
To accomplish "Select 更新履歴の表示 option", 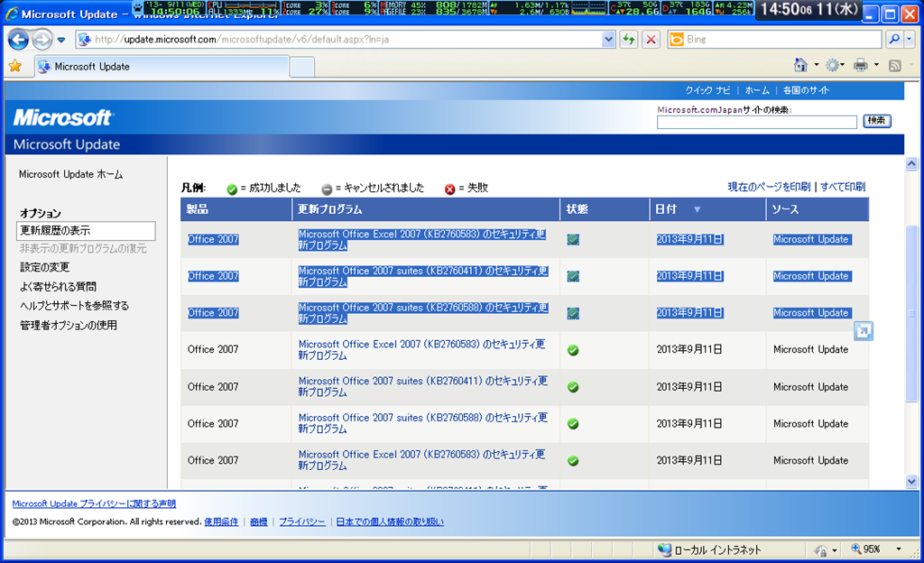I will pyautogui.click(x=86, y=230).
